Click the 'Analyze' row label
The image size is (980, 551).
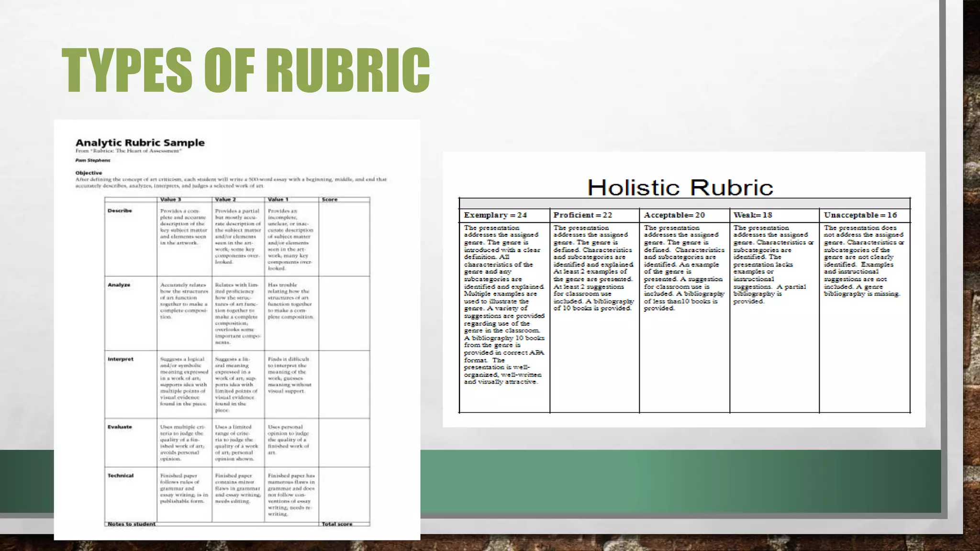click(119, 285)
